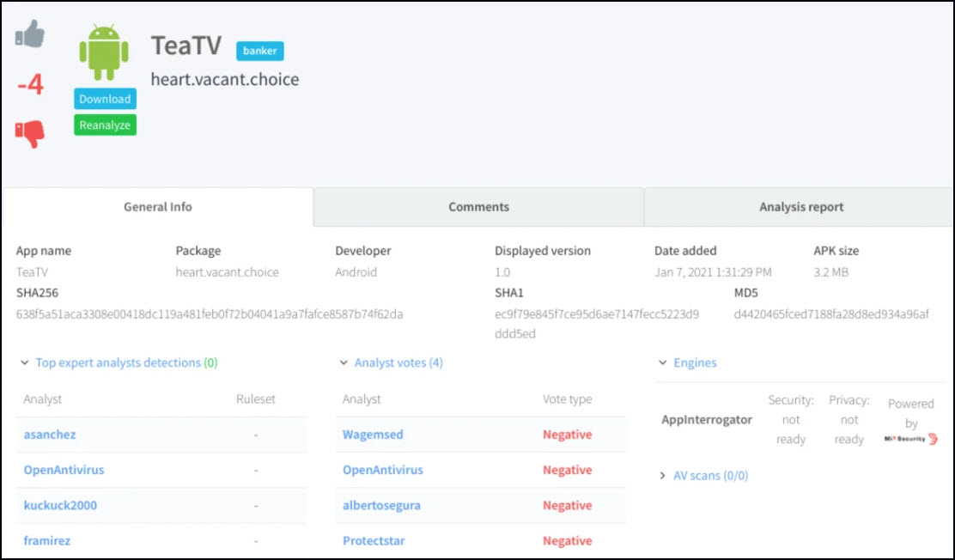Viewport: 955px width, 560px height.
Task: Click the green Android app icon
Action: coord(104,52)
